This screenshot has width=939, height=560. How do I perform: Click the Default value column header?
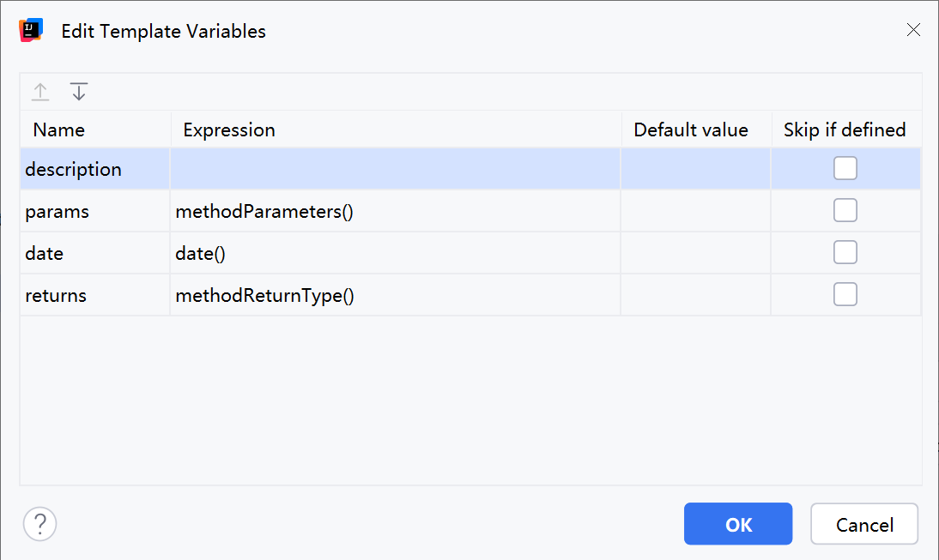[x=691, y=130]
